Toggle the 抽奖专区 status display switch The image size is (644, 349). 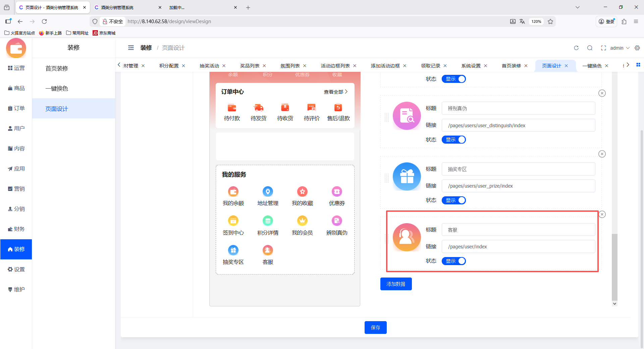(x=453, y=200)
